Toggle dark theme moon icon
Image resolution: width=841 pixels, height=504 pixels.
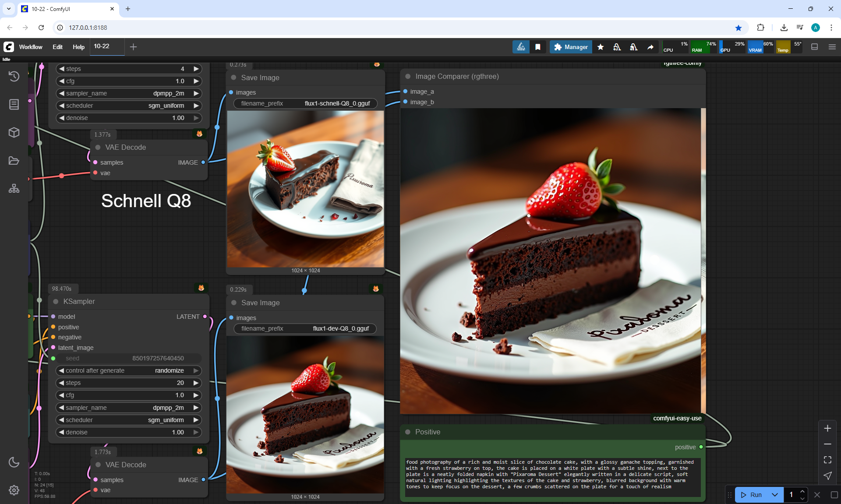pos(14,462)
